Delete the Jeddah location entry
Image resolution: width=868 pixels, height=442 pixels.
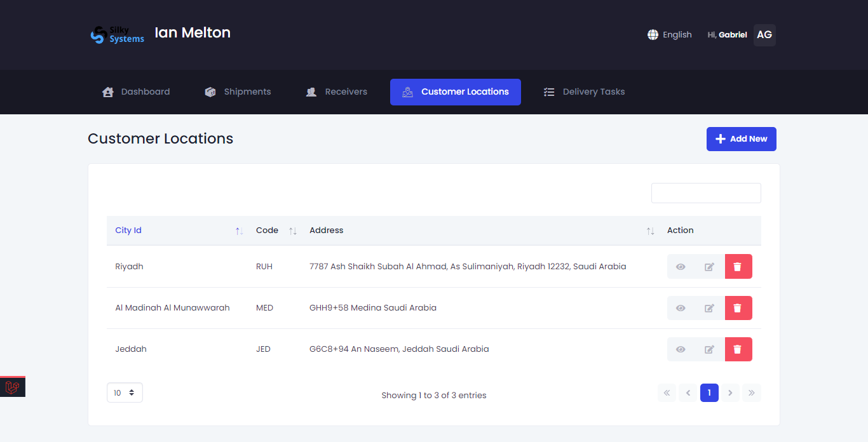(x=738, y=349)
